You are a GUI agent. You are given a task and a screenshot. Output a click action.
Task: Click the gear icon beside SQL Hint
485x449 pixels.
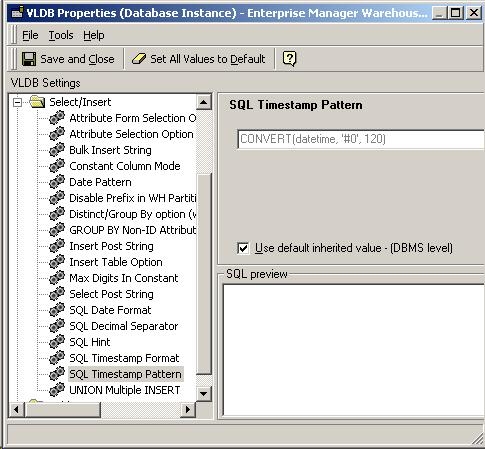[57, 342]
